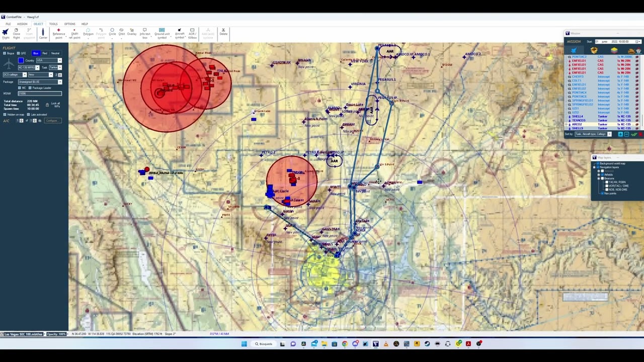The height and width of the screenshot is (362, 644).
Task: Open the OPTIONS menu tab
Action: point(69,24)
